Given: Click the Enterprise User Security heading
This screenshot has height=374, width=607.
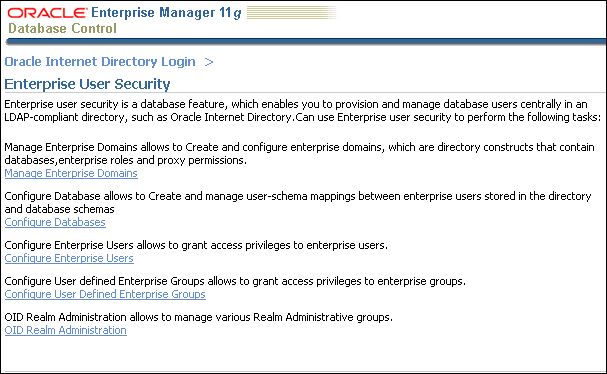Looking at the screenshot, I should tap(87, 84).
